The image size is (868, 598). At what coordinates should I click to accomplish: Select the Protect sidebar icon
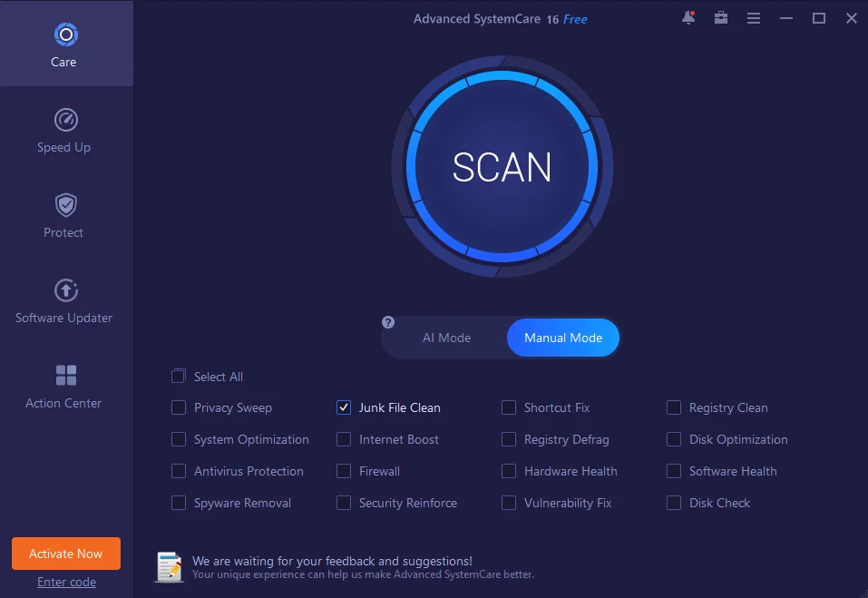(63, 216)
